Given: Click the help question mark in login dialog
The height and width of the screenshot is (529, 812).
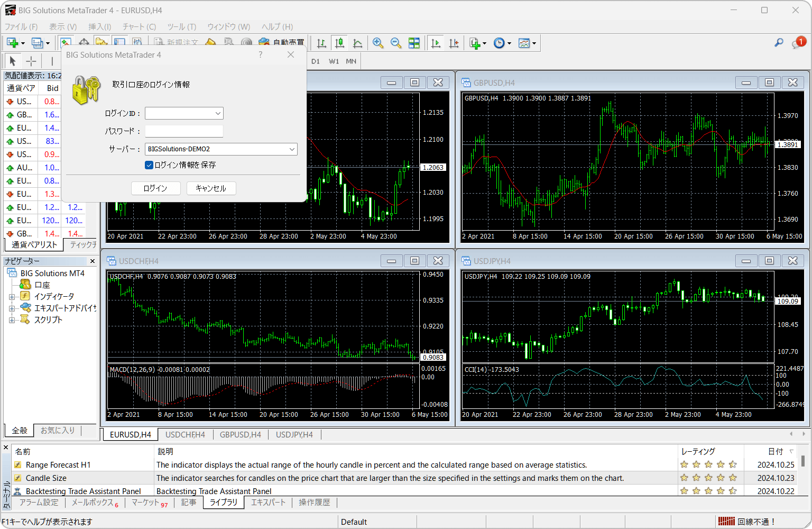Looking at the screenshot, I should tap(260, 54).
